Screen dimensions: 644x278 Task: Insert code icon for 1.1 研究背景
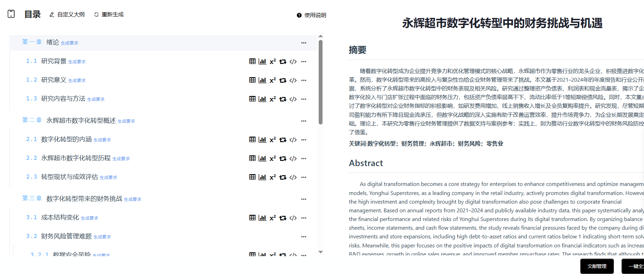pyautogui.click(x=293, y=62)
